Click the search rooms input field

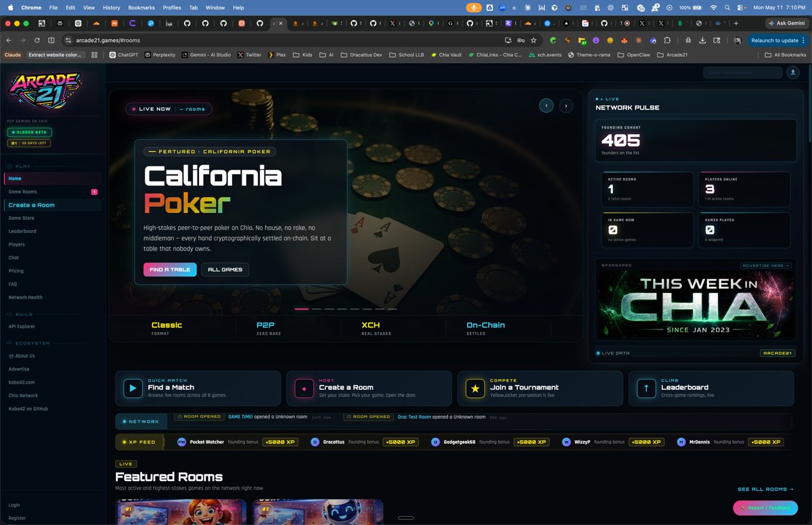click(x=742, y=72)
